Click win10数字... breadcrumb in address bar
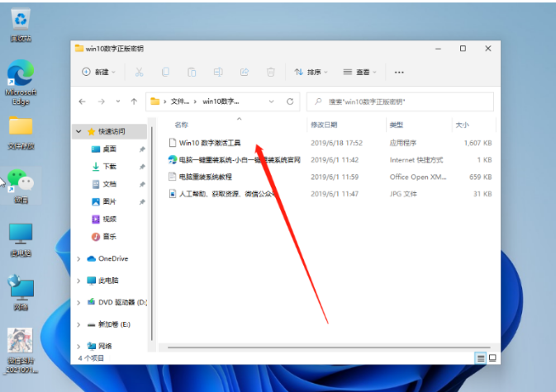556x392 pixels. click(x=221, y=102)
